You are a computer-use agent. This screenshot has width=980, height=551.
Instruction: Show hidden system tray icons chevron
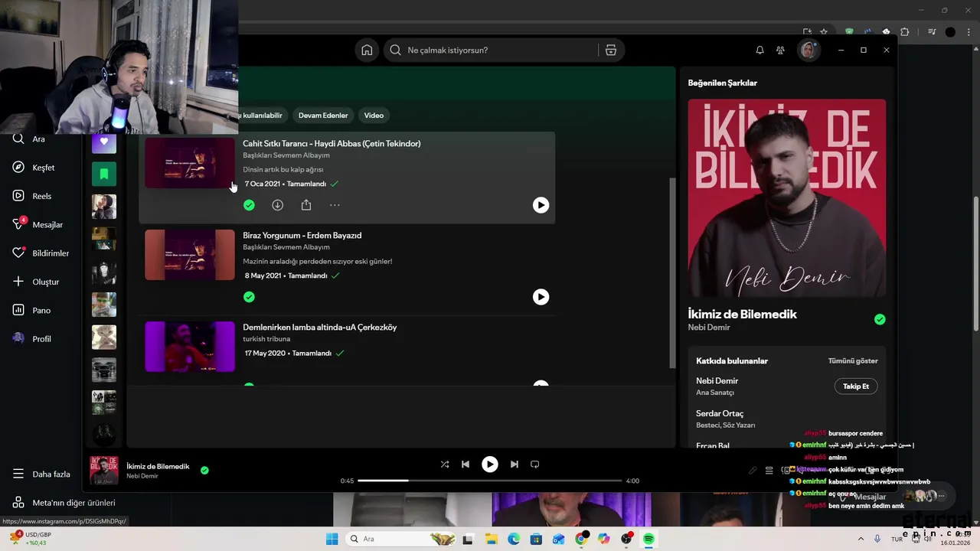pyautogui.click(x=861, y=539)
